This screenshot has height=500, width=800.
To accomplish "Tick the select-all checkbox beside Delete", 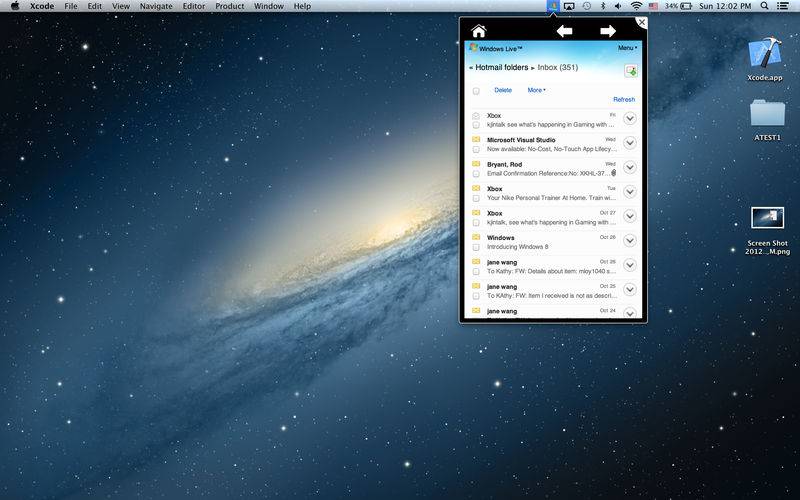I will [x=476, y=91].
